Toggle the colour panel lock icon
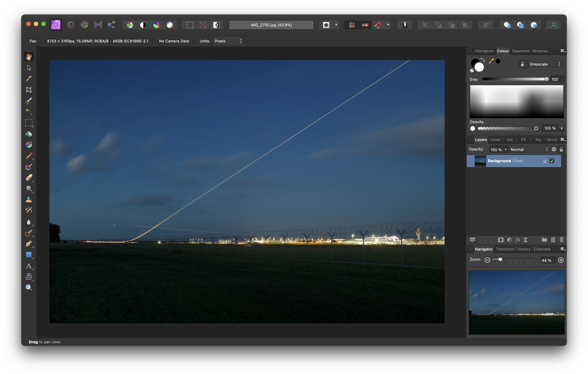588x374 pixels. point(522,64)
